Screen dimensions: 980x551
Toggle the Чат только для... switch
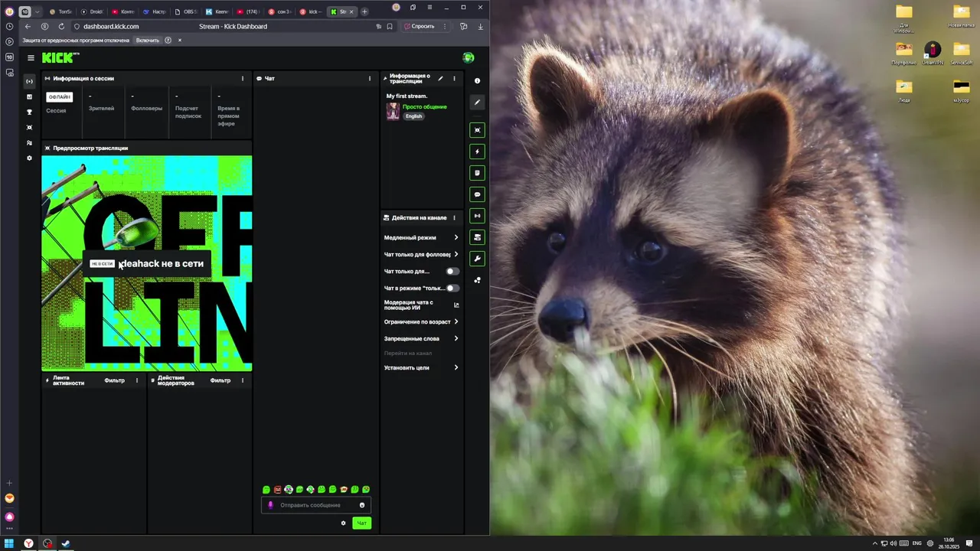[x=452, y=271]
